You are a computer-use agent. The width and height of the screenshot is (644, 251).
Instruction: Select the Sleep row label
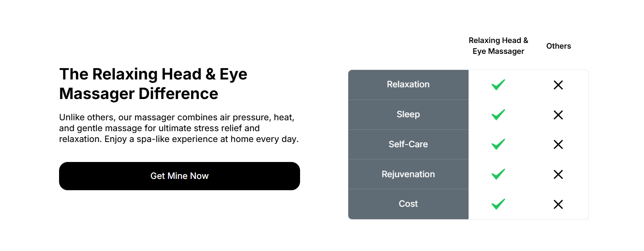(408, 114)
